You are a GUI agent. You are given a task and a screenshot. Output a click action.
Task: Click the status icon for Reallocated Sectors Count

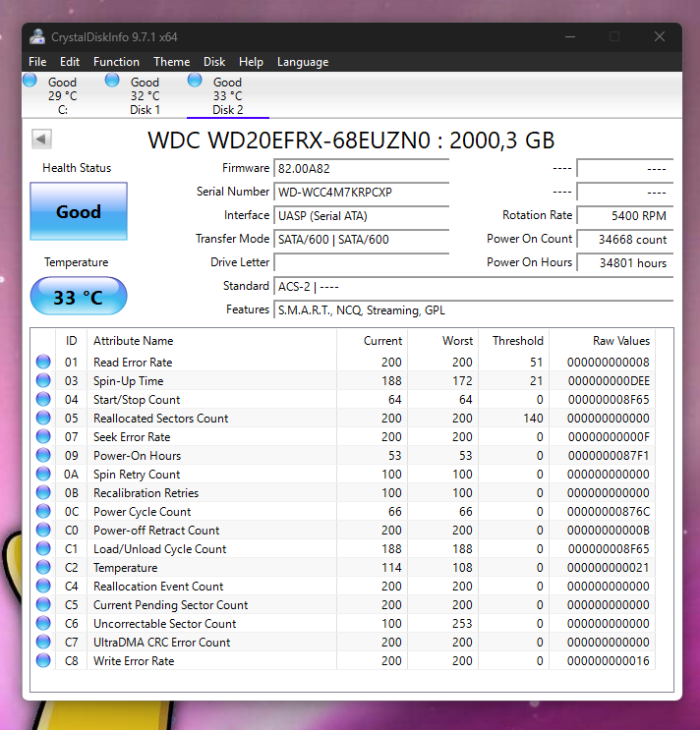(x=43, y=418)
